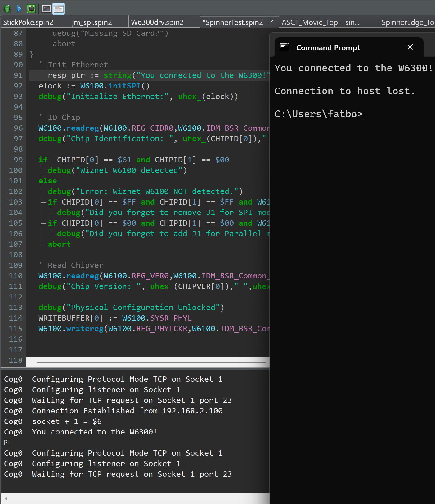The image size is (435, 504).
Task: Click the editor horizontal scrollbar
Action: coord(151,362)
